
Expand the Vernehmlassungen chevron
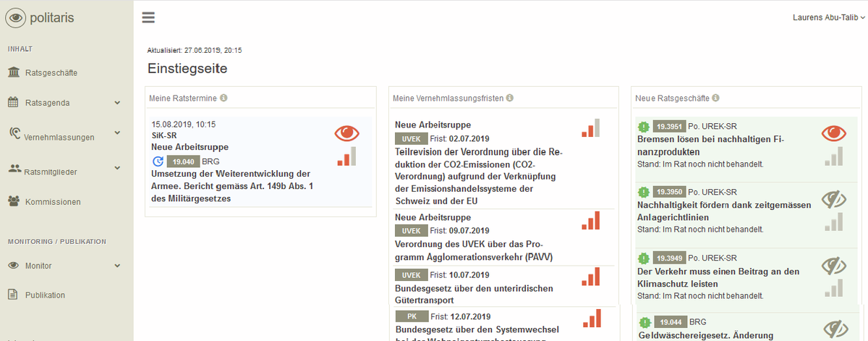coord(117,134)
